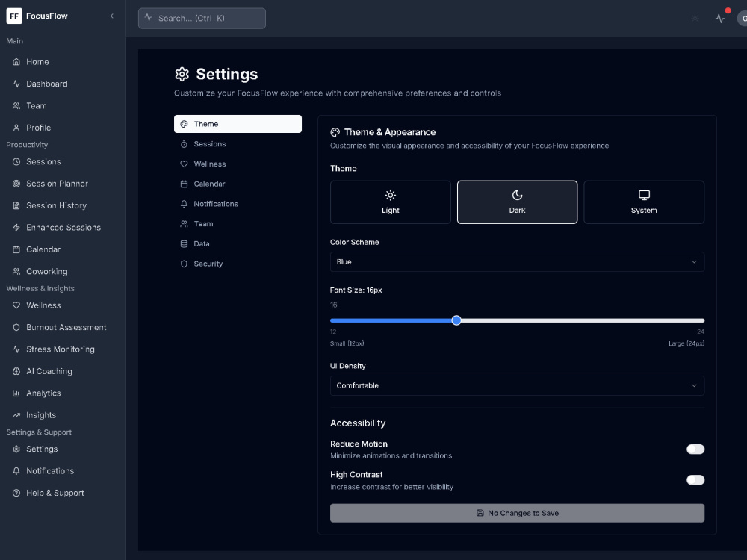Click the Analytics bar chart icon
Viewport: 747px width, 560px height.
click(x=16, y=393)
